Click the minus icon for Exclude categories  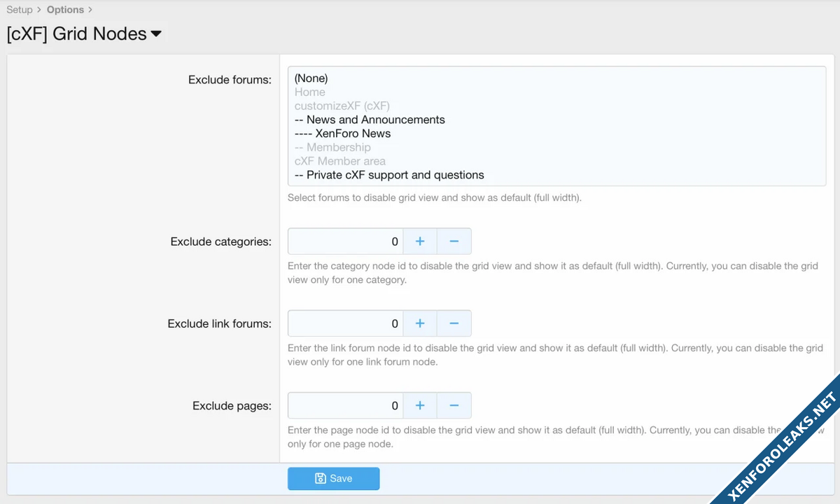point(454,241)
